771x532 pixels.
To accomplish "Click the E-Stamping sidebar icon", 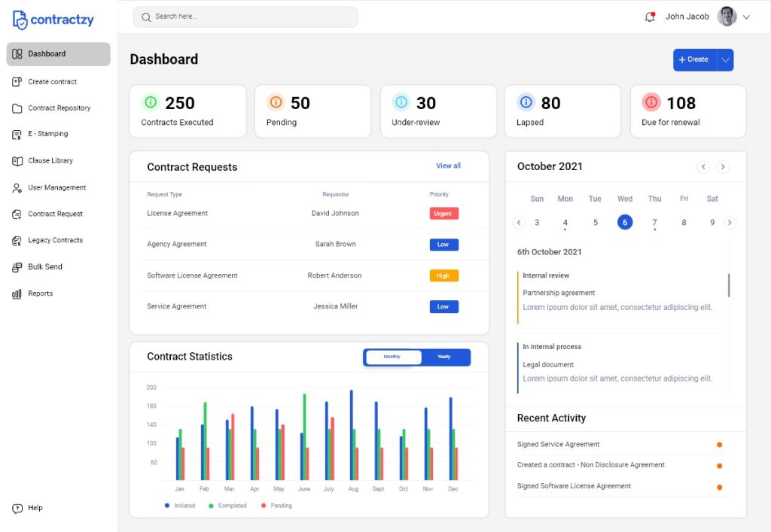I will coord(17,135).
